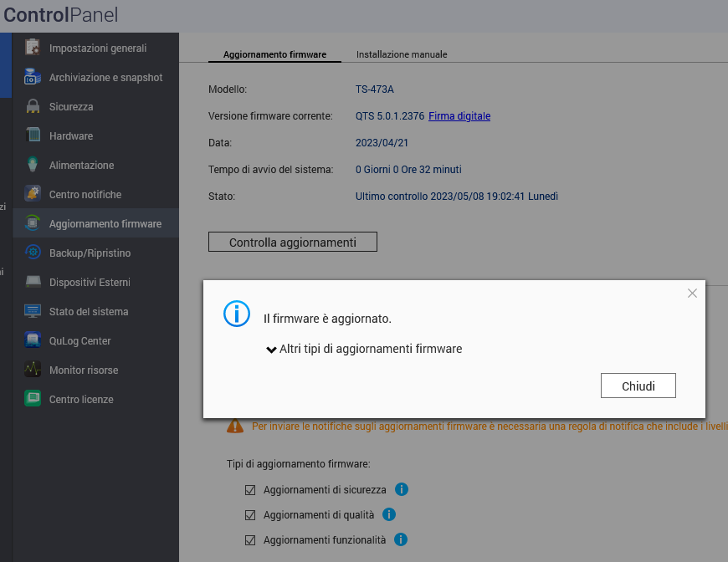Open the Backup/Ripristino icon
The height and width of the screenshot is (562, 728).
point(33,253)
